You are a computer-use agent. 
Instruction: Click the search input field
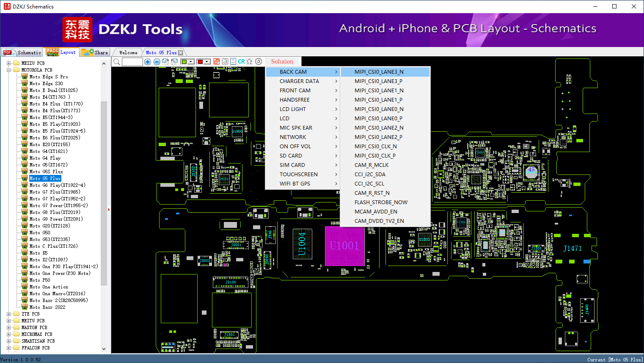(x=132, y=62)
